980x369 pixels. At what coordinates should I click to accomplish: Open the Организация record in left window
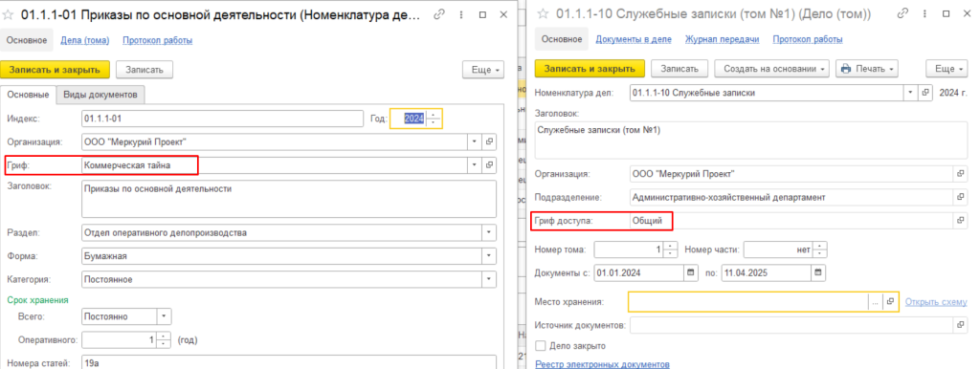tap(489, 141)
